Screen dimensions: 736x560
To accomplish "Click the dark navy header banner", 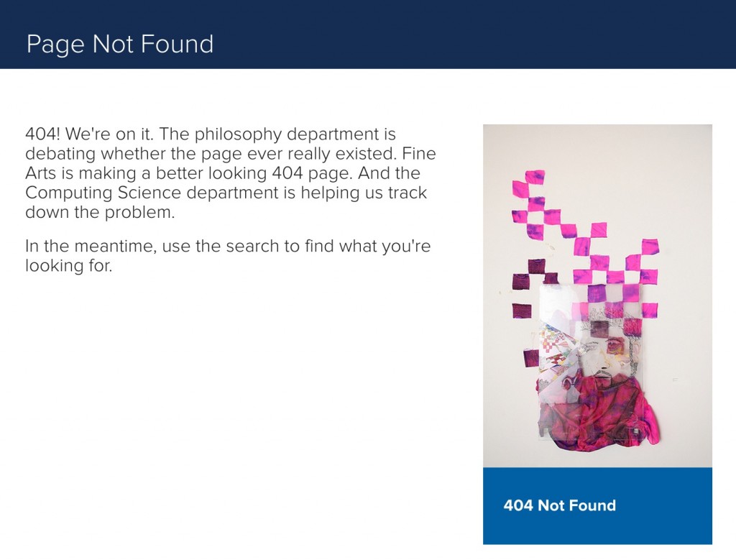I will pos(368,35).
